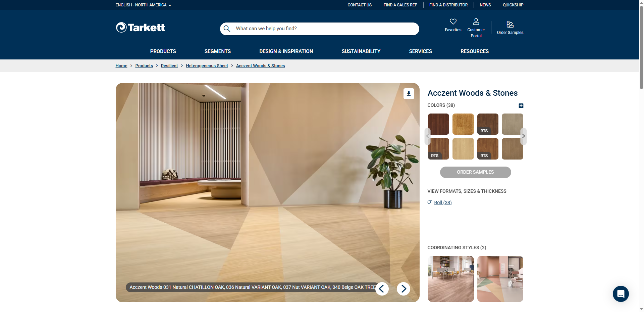This screenshot has width=644, height=312.
Task: Open the QUICKSHIP link
Action: coord(513,5)
